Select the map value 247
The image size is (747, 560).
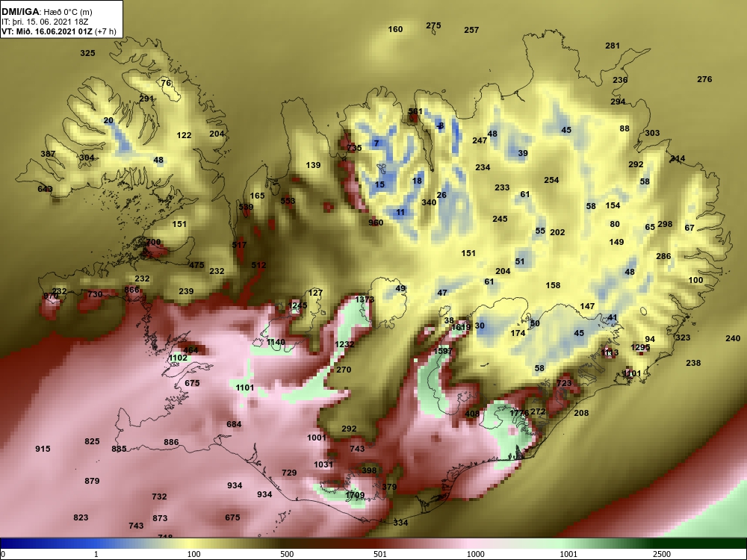pyautogui.click(x=480, y=141)
